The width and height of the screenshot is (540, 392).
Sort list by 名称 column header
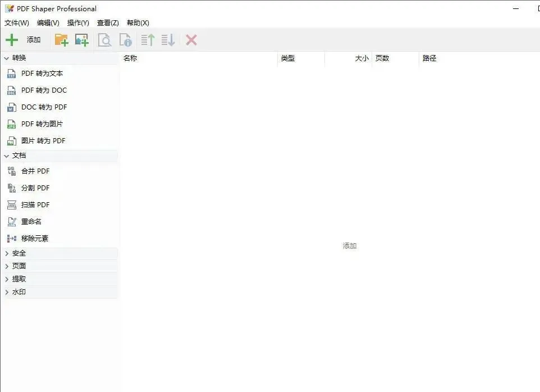click(199, 58)
